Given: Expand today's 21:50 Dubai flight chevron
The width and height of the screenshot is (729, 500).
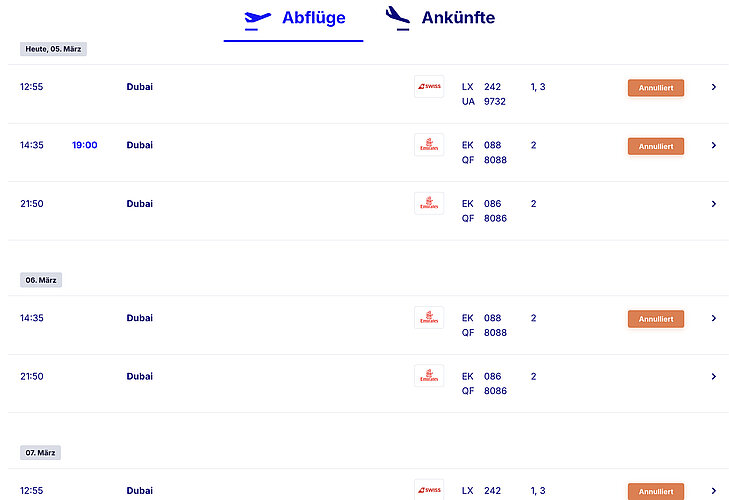Looking at the screenshot, I should [713, 204].
